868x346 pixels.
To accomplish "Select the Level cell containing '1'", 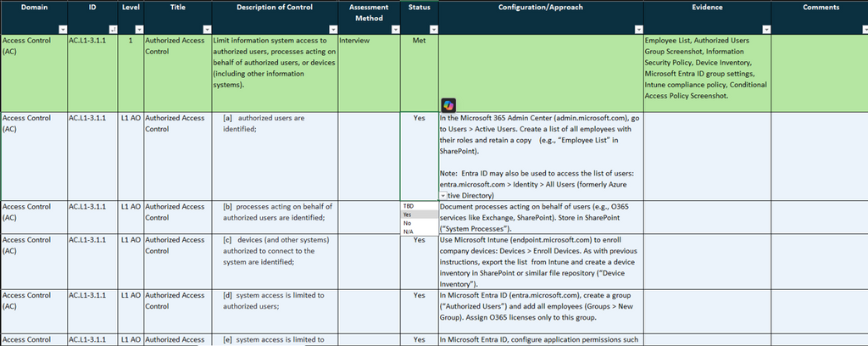I will pyautogui.click(x=131, y=73).
